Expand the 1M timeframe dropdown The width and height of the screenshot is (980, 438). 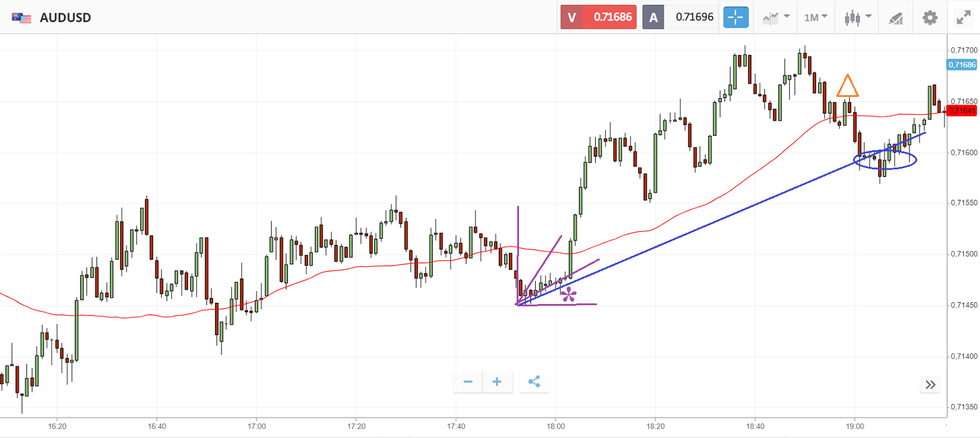[x=815, y=17]
